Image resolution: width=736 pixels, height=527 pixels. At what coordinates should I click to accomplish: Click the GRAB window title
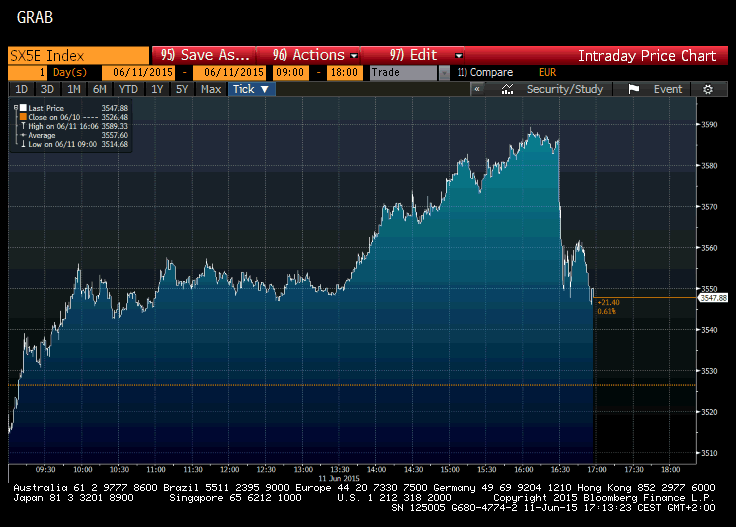pyautogui.click(x=35, y=18)
